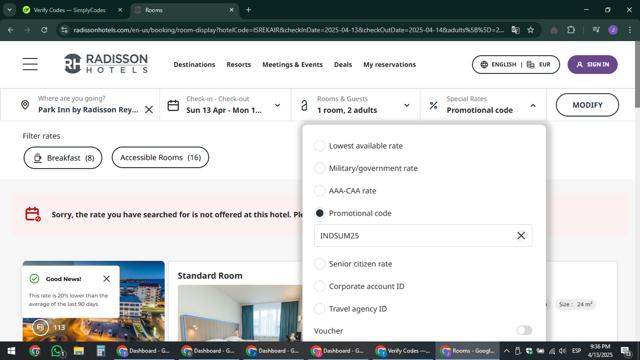Clear the INDSUM25 promo code
The width and height of the screenshot is (640, 360).
point(521,236)
